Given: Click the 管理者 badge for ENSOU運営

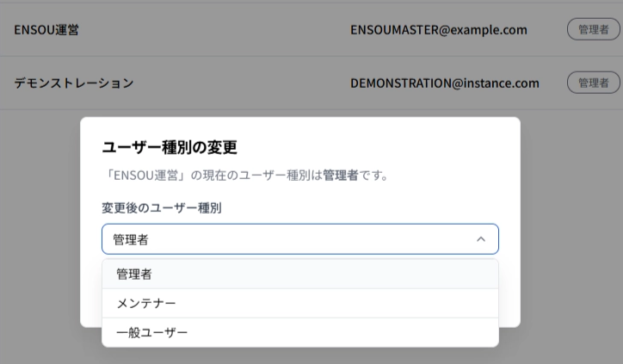Looking at the screenshot, I should 593,29.
